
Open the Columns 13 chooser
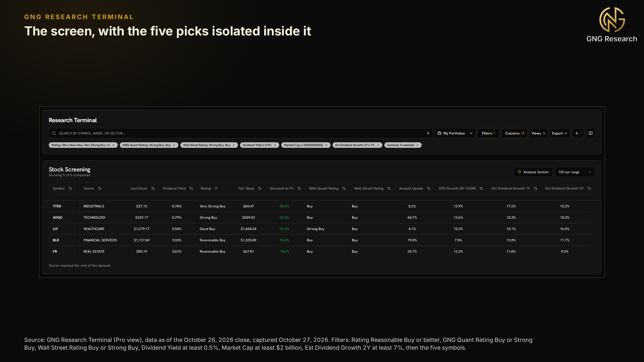tap(514, 133)
